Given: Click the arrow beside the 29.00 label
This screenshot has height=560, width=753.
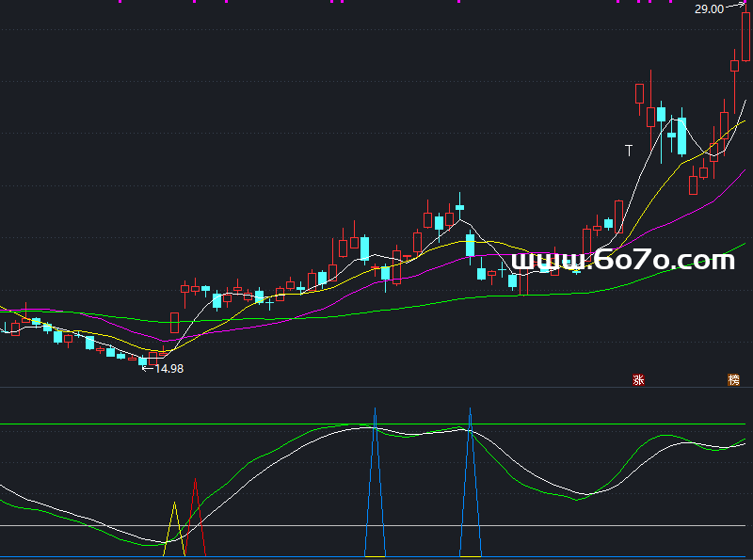Looking at the screenshot, I should click(x=734, y=8).
